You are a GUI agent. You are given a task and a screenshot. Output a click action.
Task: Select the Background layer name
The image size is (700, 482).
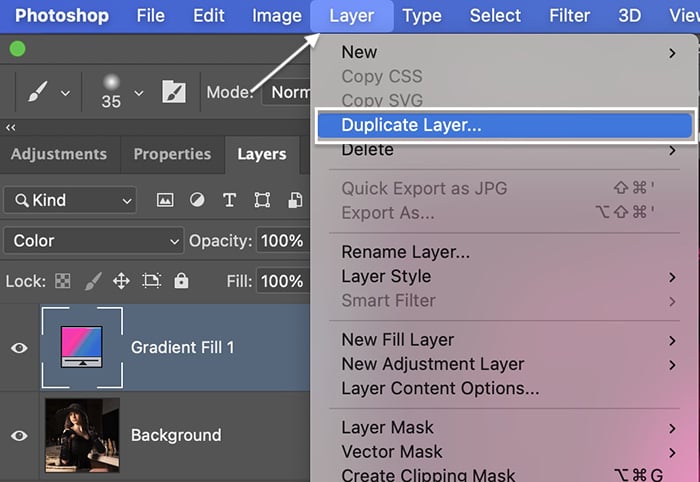pyautogui.click(x=176, y=435)
